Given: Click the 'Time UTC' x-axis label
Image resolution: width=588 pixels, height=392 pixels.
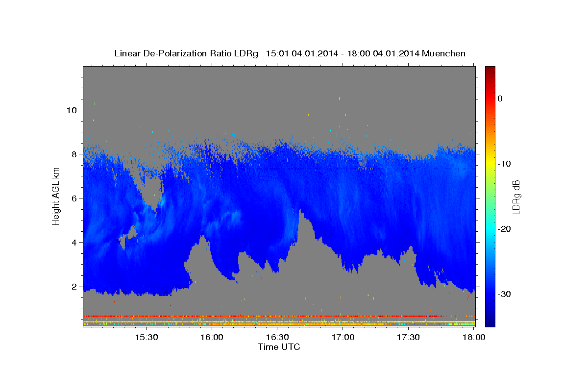Looking at the screenshot, I should pos(279,347).
